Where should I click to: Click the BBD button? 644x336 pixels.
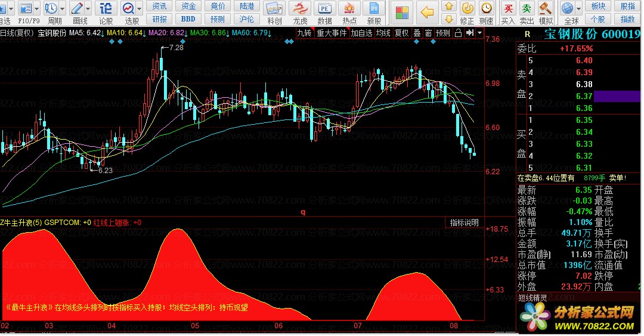188,19
